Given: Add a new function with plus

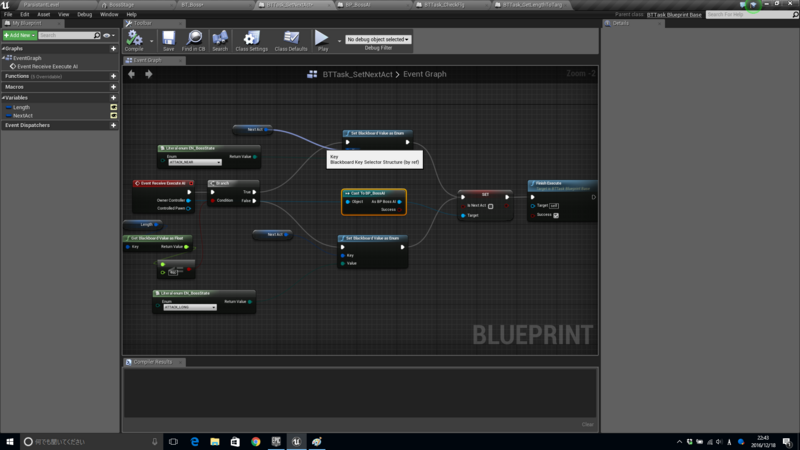Looking at the screenshot, I should point(113,76).
